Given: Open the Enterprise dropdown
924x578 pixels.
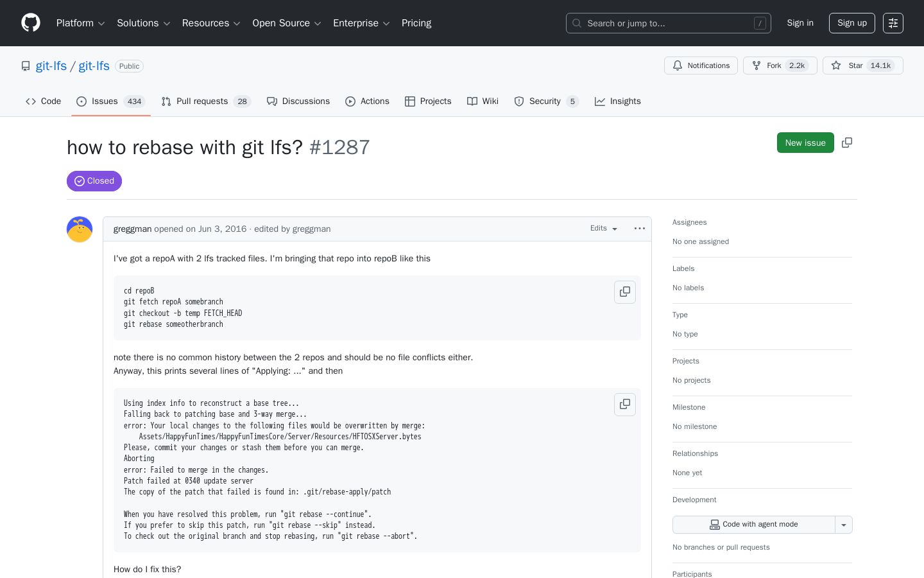Looking at the screenshot, I should tap(361, 23).
